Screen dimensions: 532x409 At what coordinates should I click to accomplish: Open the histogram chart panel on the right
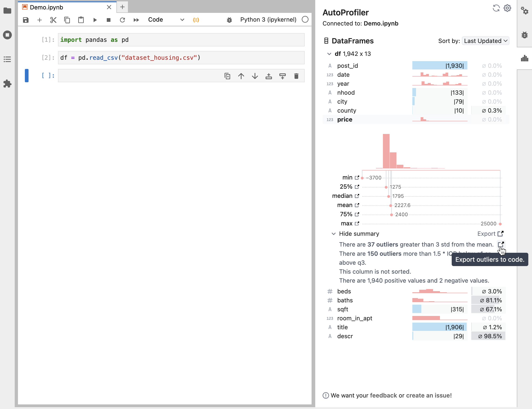coord(525,58)
